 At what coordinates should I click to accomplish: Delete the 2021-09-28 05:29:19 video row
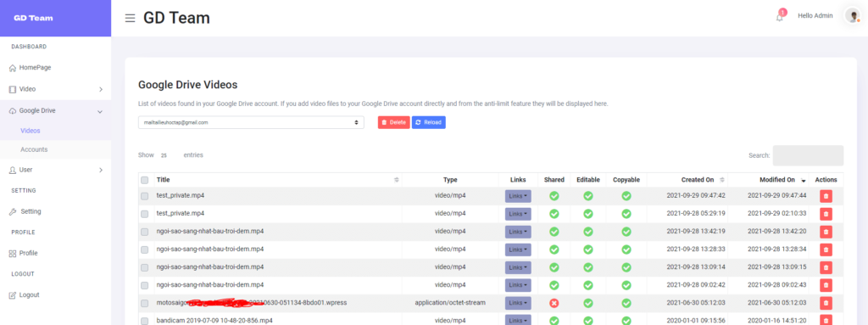click(826, 214)
